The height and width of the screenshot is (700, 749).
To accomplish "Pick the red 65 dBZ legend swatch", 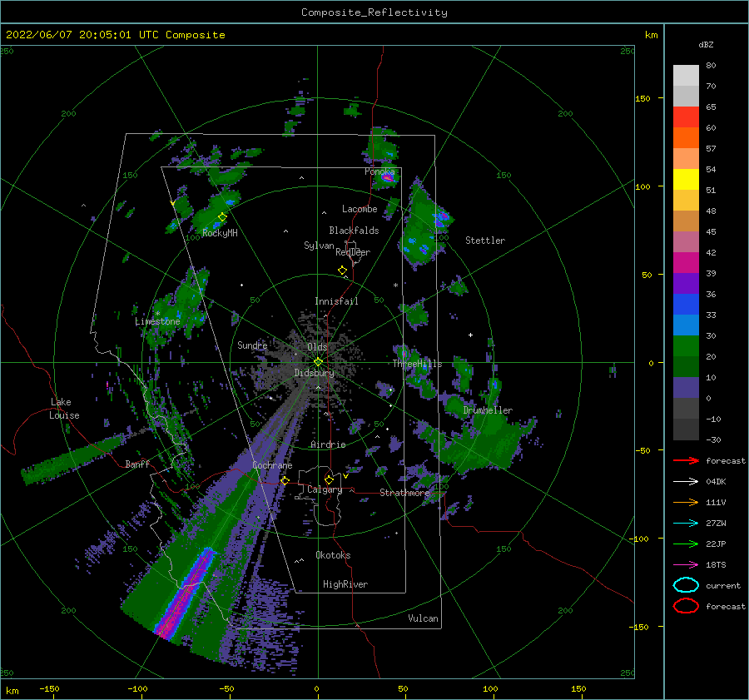I will click(x=686, y=117).
